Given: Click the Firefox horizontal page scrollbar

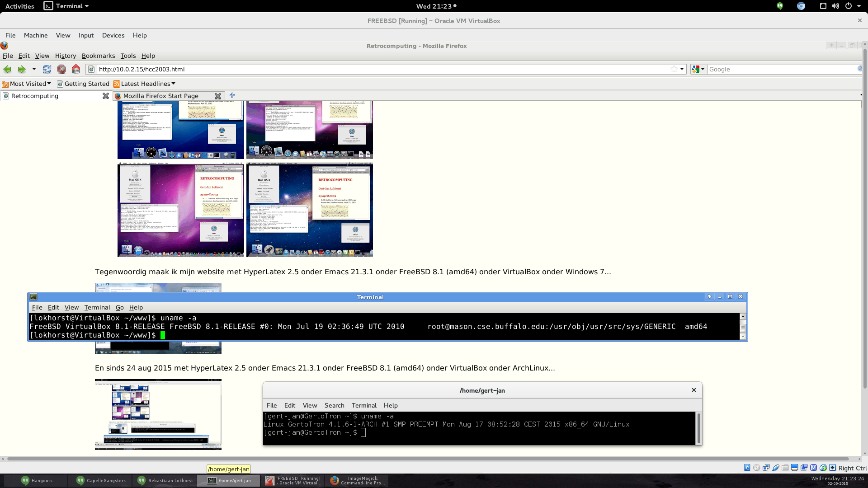Looking at the screenshot, I should (428, 459).
